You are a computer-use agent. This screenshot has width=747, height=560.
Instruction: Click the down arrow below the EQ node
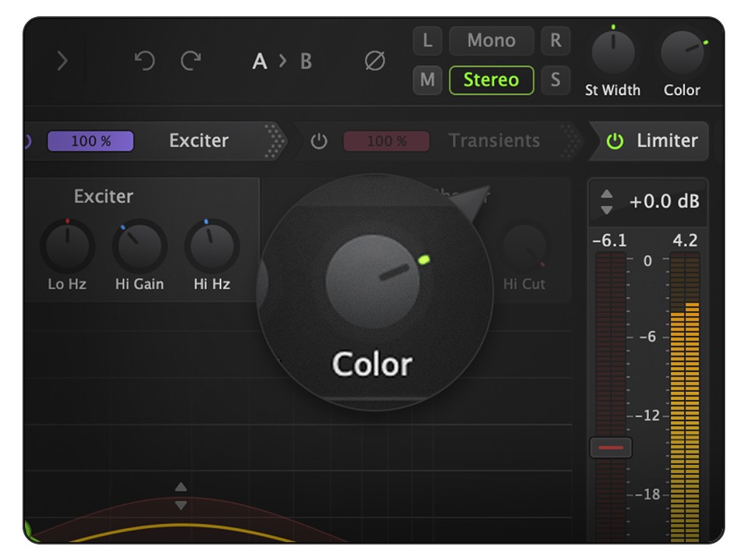(x=180, y=506)
